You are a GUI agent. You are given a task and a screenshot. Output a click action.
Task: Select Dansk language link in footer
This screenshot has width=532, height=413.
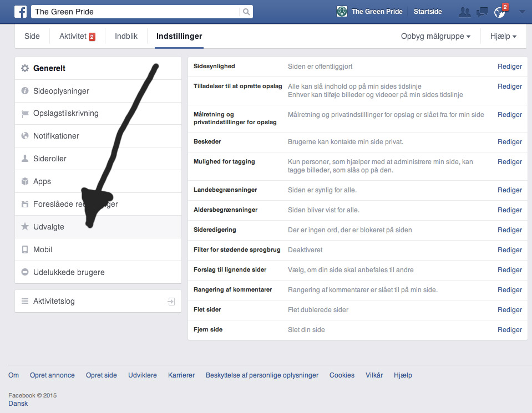tap(18, 404)
